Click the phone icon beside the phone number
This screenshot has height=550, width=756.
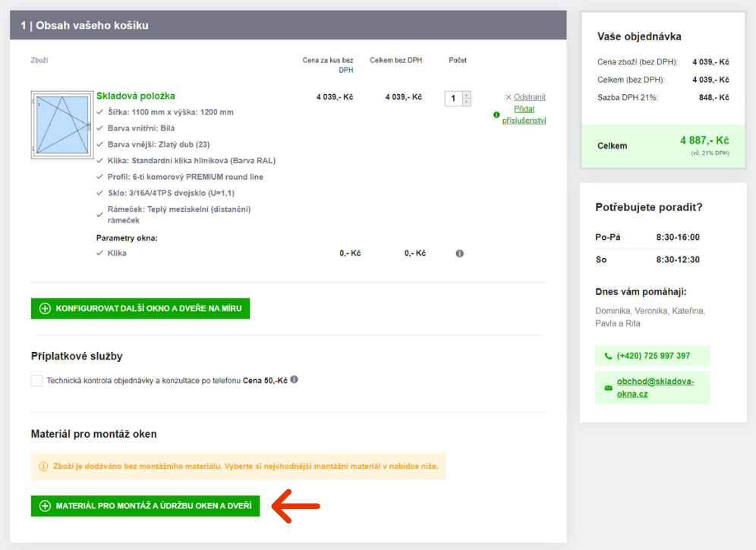[608, 356]
